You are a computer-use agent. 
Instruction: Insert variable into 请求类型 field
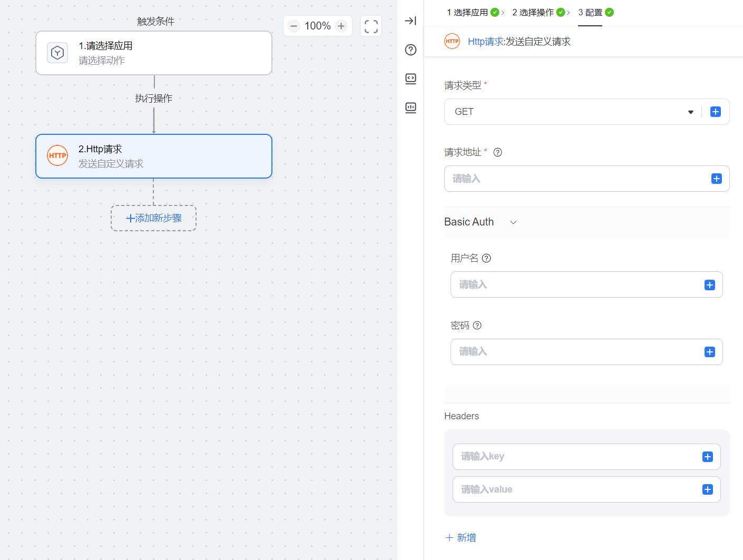[x=716, y=112]
